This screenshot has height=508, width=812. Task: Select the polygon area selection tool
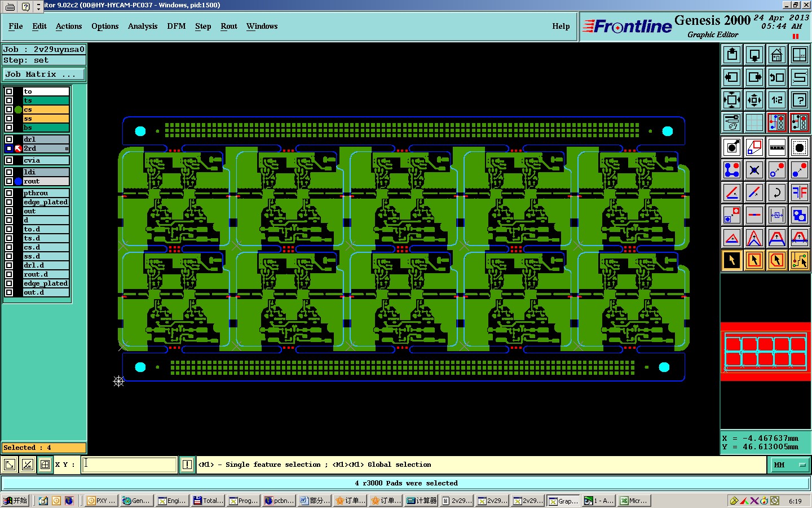(x=777, y=260)
